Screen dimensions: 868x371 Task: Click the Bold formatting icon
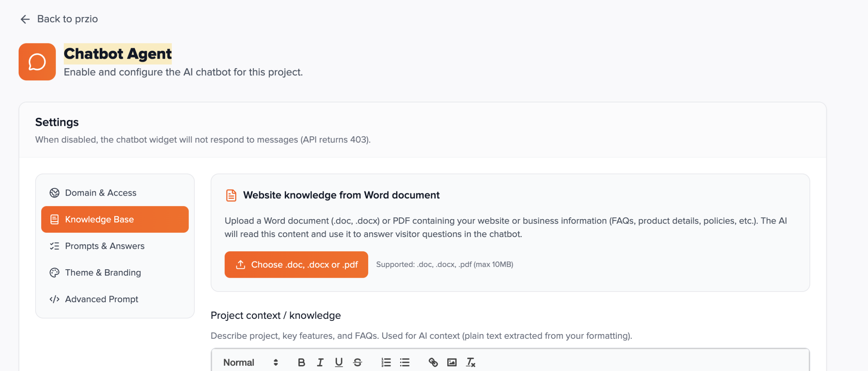pos(301,363)
